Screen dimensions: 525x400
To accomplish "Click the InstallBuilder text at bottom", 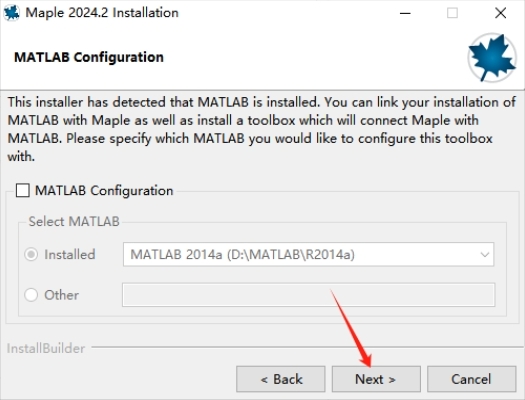I will (46, 348).
